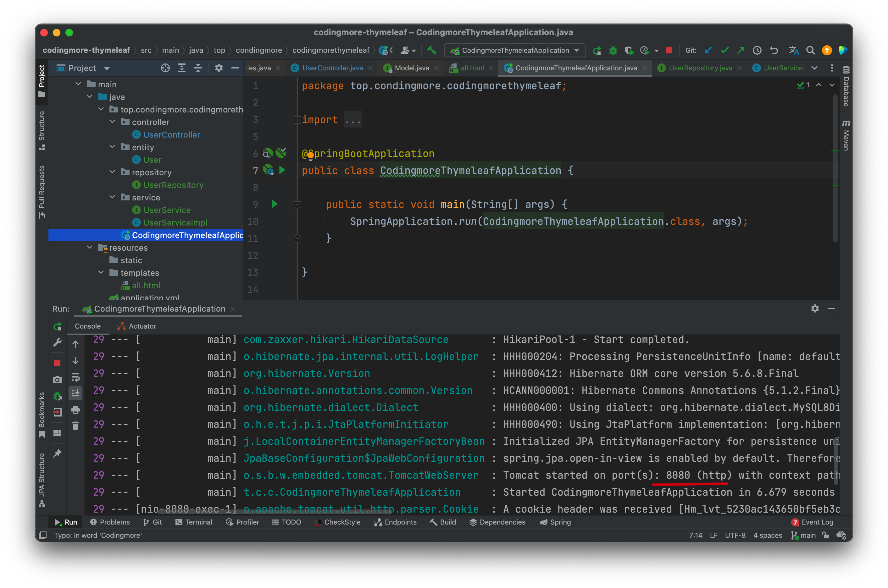This screenshot has width=888, height=588.
Task: Expand the folded import statement
Action: click(x=297, y=120)
